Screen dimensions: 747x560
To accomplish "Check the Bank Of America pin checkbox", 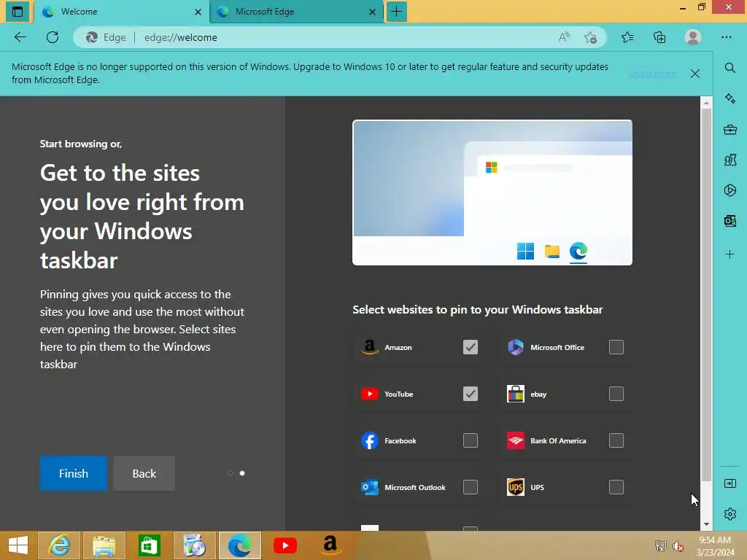I will tap(616, 440).
